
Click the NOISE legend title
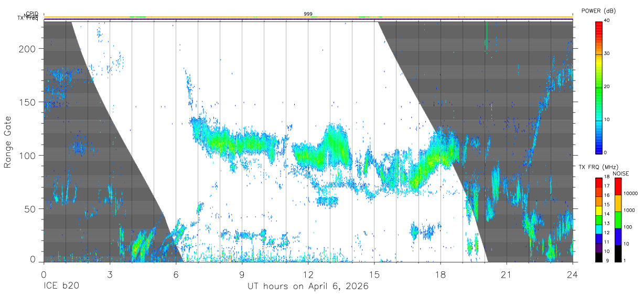(x=620, y=173)
